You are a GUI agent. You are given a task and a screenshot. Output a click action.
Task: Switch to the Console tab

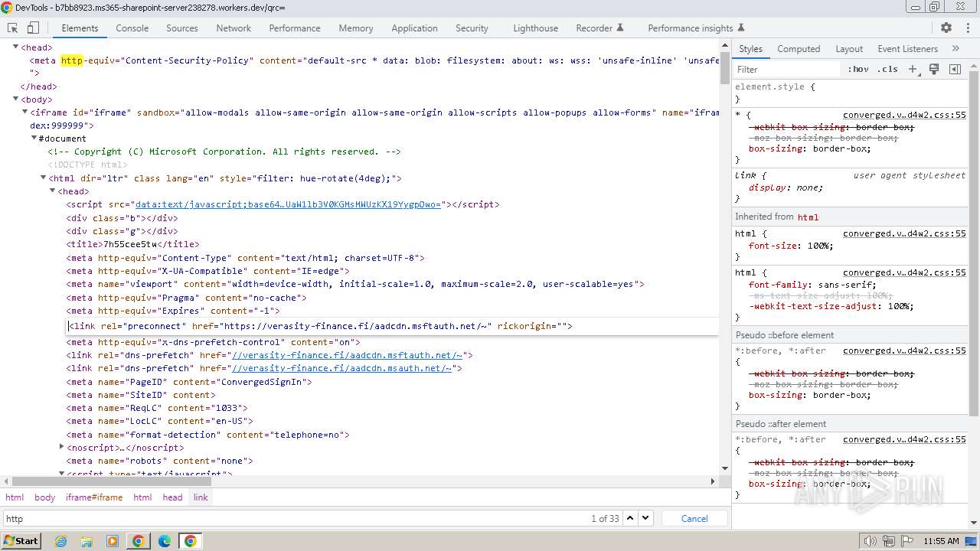(132, 28)
